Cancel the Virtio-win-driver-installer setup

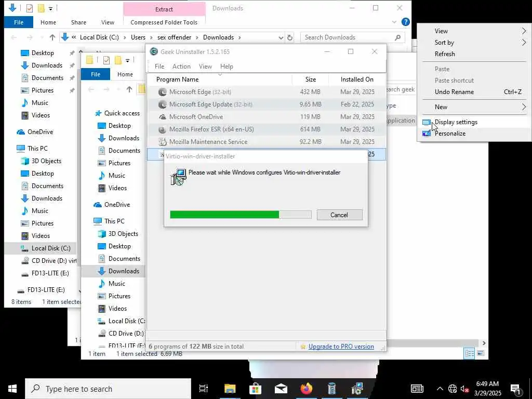339,215
